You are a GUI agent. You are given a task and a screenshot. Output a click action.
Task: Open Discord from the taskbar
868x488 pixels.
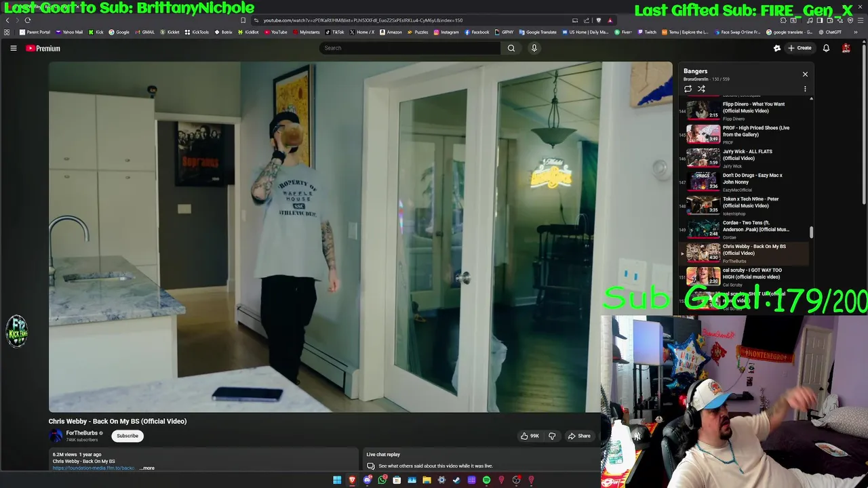click(367, 480)
